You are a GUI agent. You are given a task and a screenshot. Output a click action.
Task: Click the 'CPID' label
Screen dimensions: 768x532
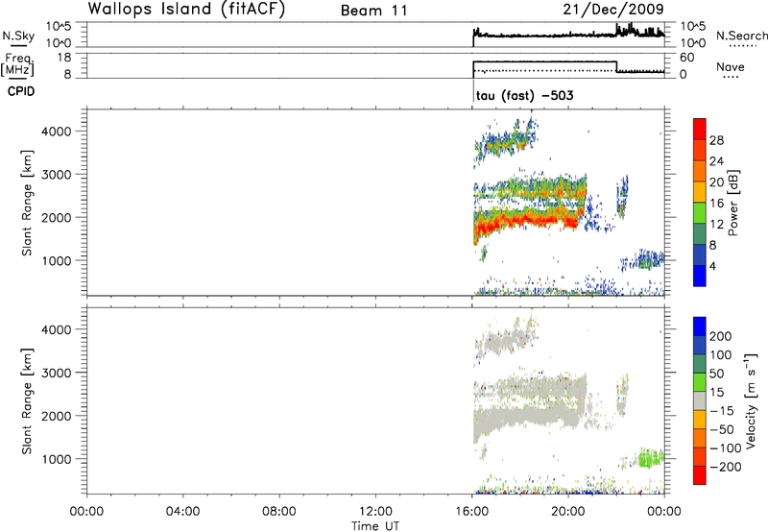[21, 91]
